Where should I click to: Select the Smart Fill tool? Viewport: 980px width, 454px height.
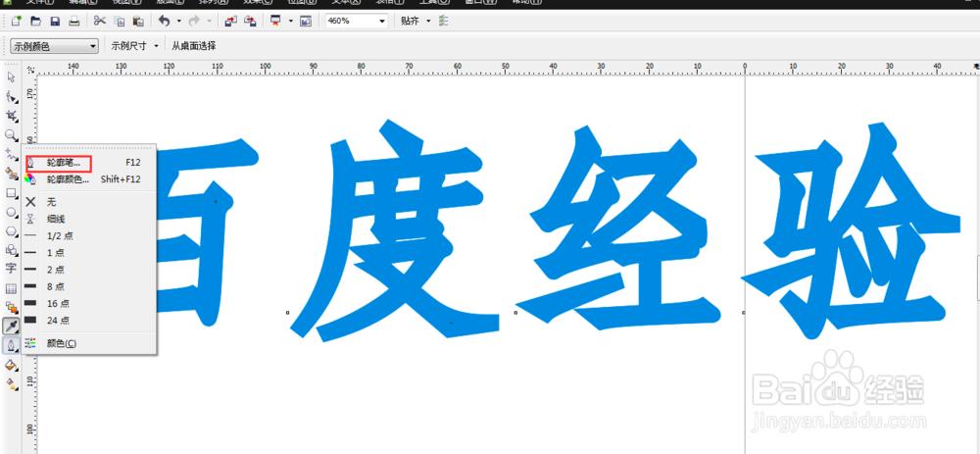[11, 174]
